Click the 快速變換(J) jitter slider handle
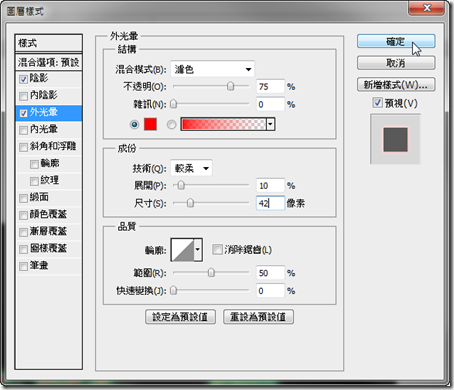This screenshot has height=390, width=454. point(173,290)
